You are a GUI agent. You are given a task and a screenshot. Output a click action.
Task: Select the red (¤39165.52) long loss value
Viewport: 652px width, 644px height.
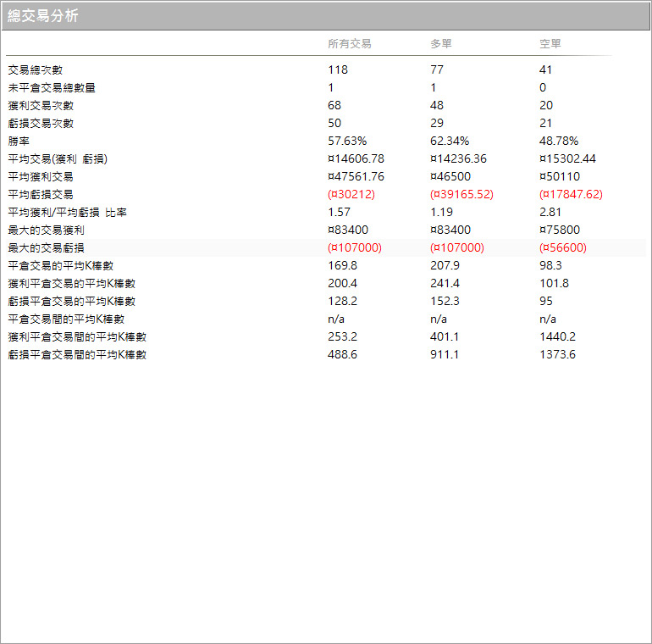461,195
